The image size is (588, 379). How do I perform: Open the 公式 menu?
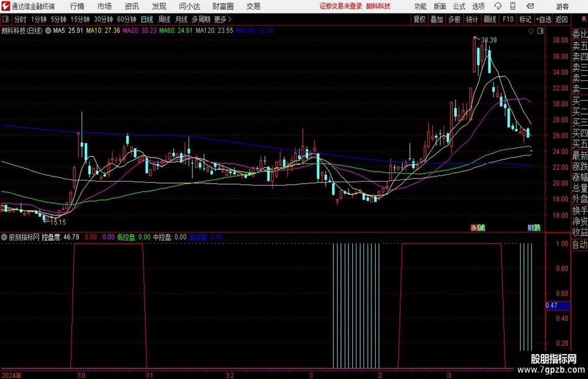tap(459, 6)
